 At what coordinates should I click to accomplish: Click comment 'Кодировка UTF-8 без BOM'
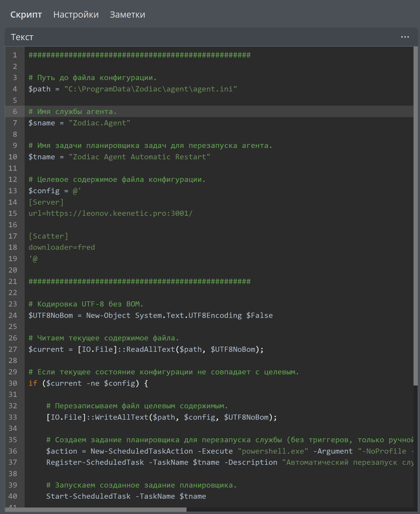[86, 304]
